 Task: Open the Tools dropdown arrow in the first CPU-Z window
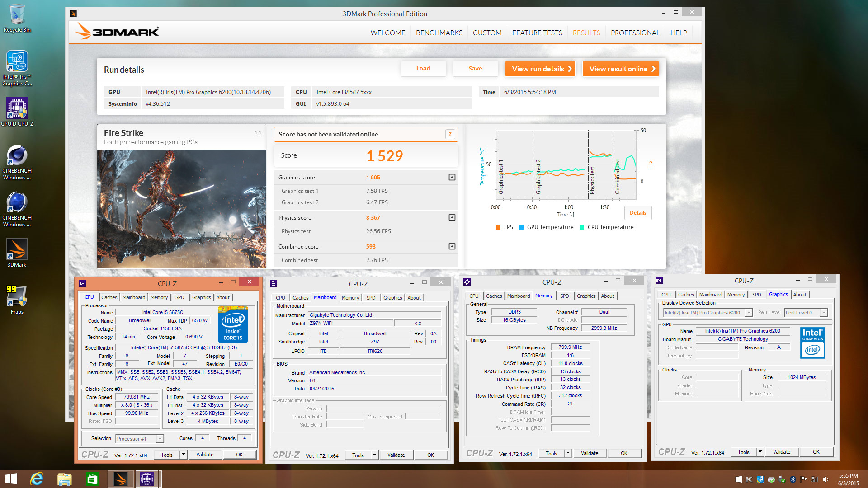click(x=183, y=455)
